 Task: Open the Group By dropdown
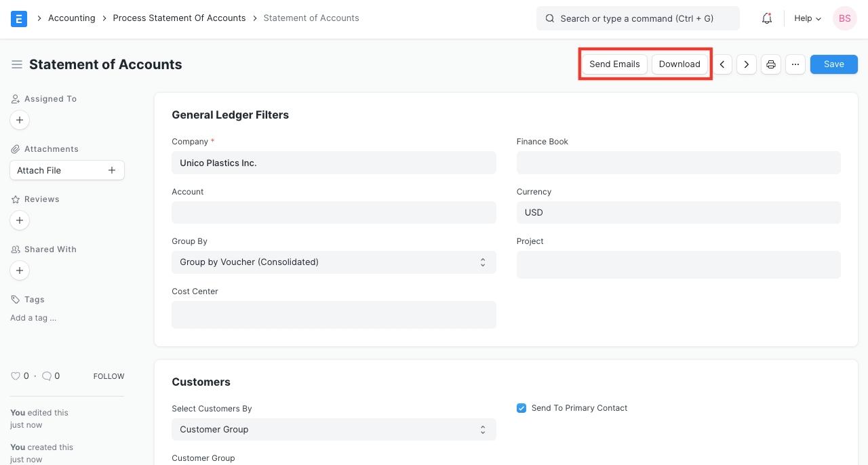[334, 262]
